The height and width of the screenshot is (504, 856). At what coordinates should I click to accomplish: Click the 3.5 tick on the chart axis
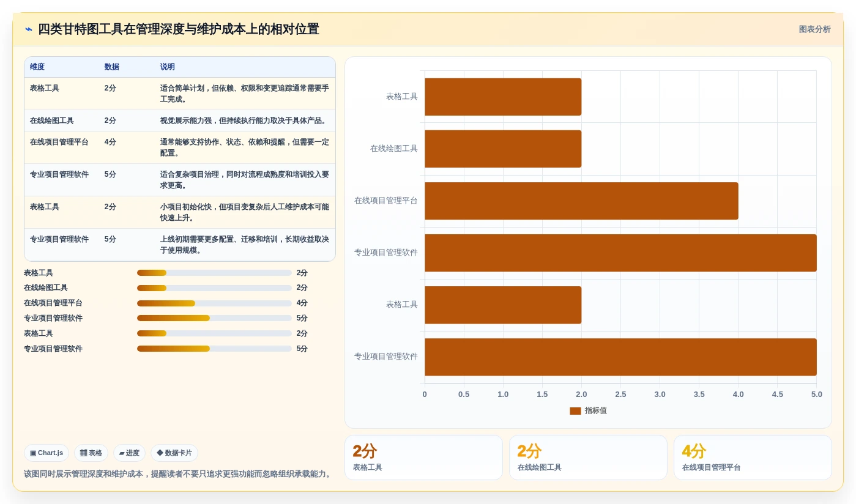point(699,395)
